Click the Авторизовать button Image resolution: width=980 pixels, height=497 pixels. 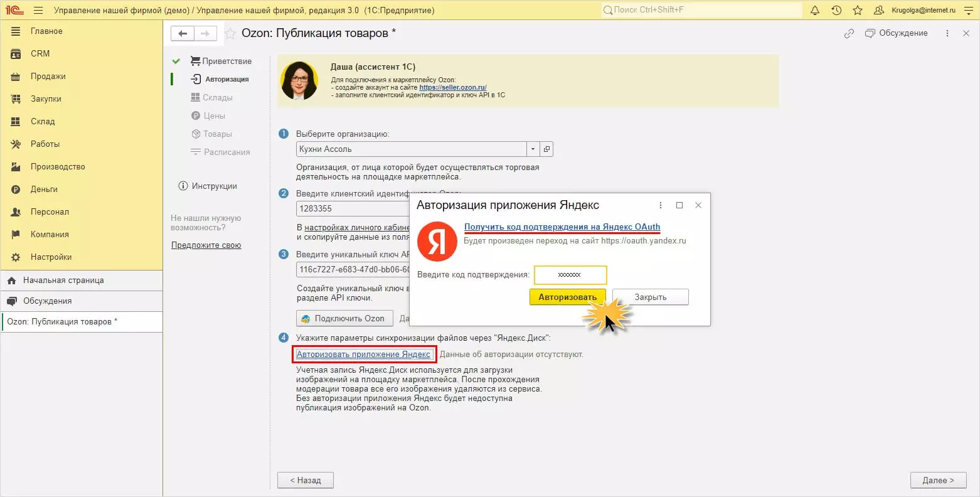[x=568, y=297]
